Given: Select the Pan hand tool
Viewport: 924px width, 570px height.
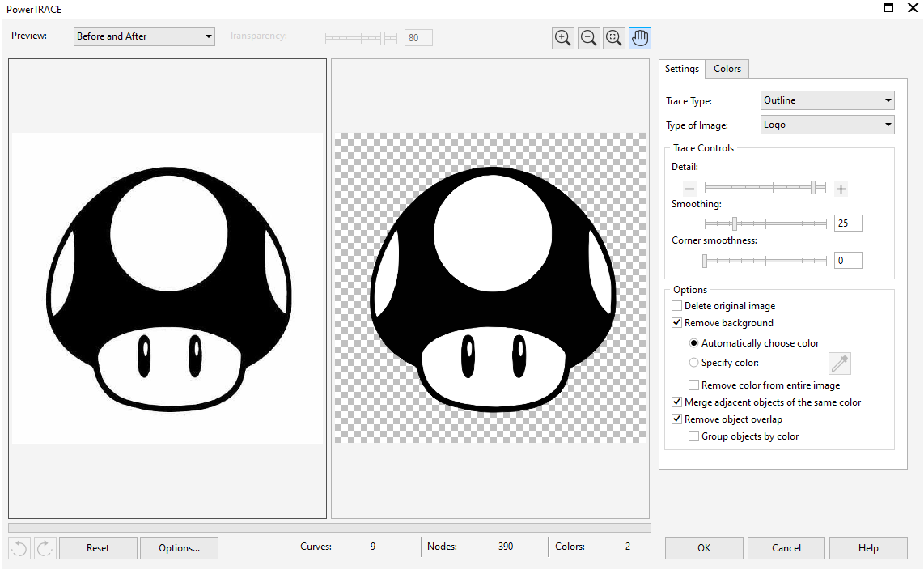Looking at the screenshot, I should pos(640,38).
